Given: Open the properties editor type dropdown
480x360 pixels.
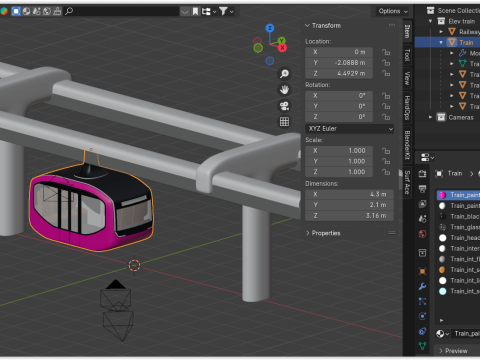Looking at the screenshot, I should pyautogui.click(x=427, y=157).
